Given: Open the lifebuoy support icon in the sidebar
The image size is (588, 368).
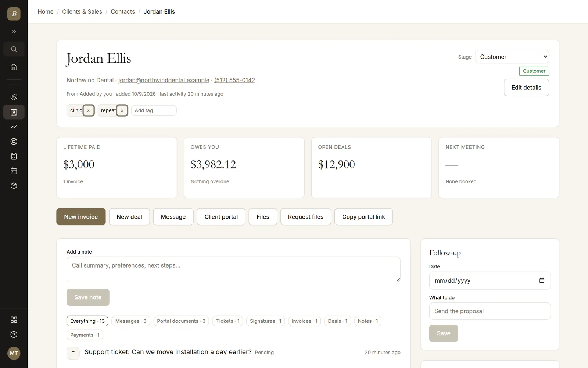Looking at the screenshot, I should pos(14,142).
